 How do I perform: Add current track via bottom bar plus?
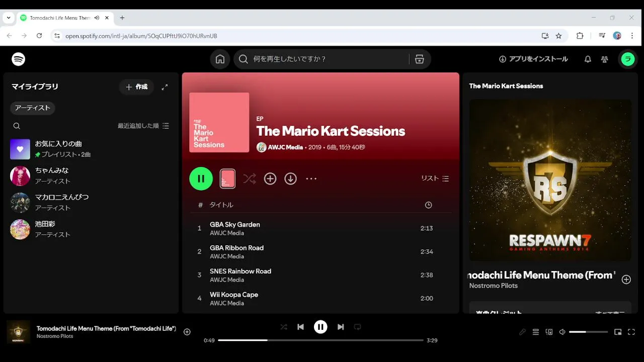[x=187, y=332]
